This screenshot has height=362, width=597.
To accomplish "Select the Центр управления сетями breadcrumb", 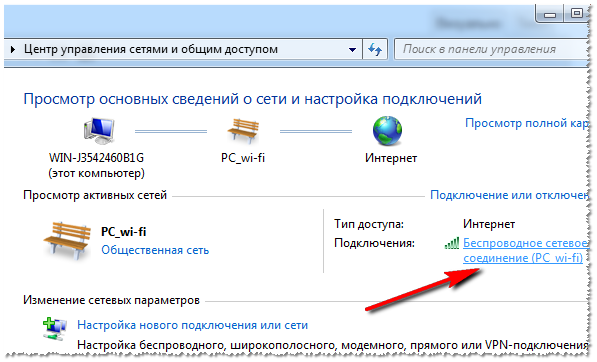I will 151,49.
